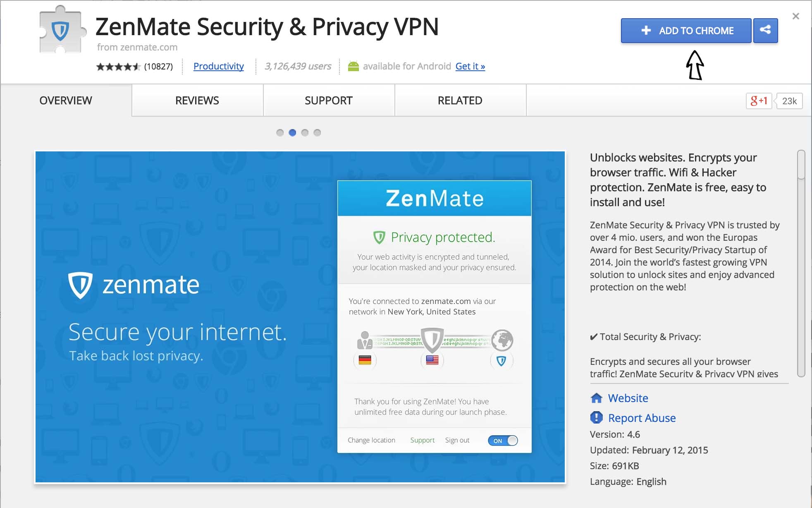Open the Related tab
This screenshot has width=812, height=508.
tap(460, 101)
